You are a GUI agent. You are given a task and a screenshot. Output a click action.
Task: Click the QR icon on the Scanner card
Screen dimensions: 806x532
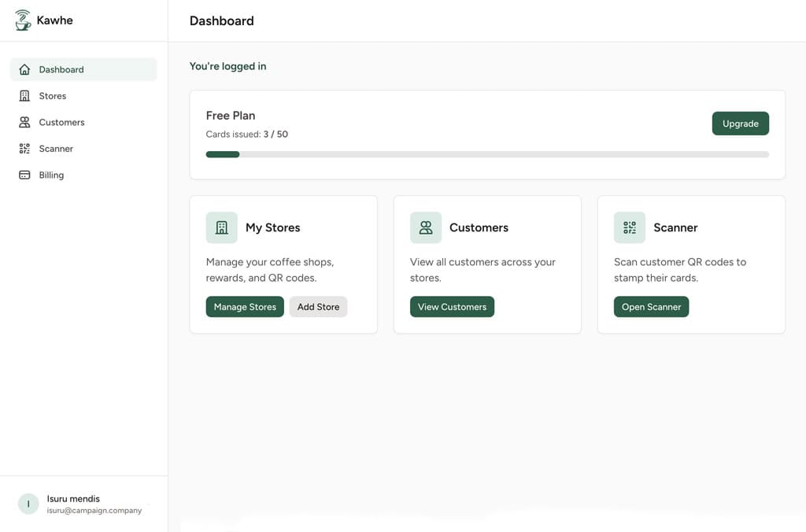[629, 227]
